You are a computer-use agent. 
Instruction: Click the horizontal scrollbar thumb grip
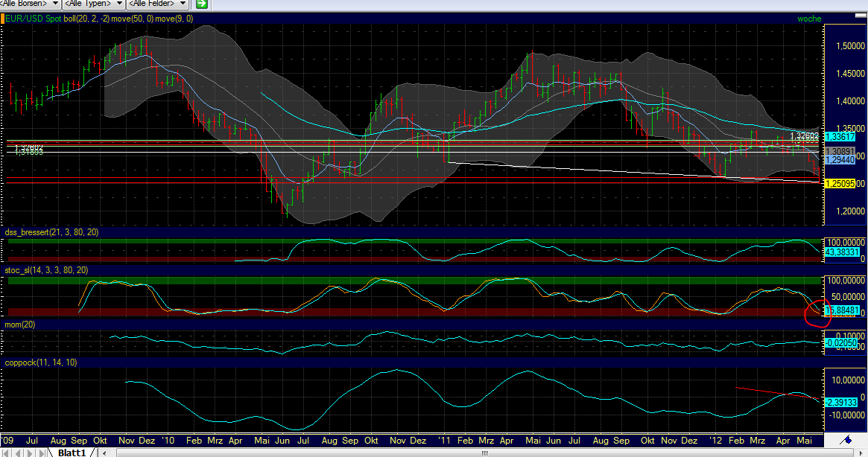tap(484, 453)
